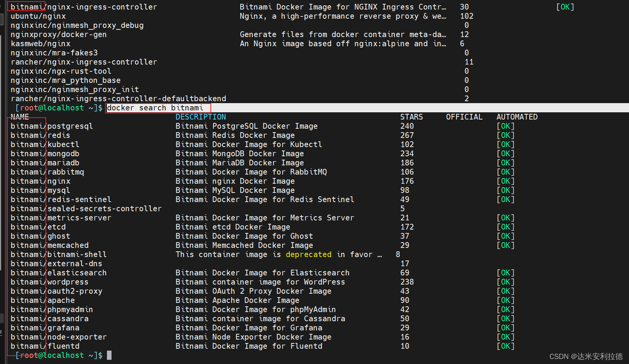Screen dimensions: 629x364
Task: Click bitnami/cassandra image name
Action: [x=49, y=319]
